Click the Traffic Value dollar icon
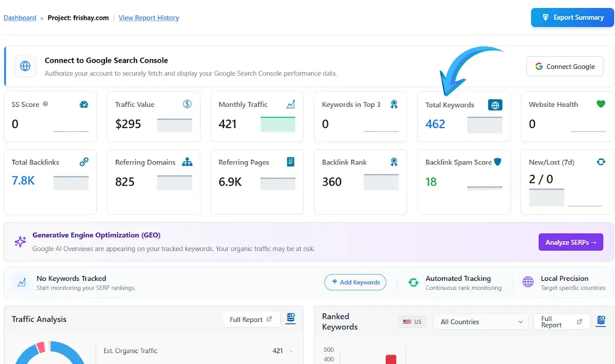Screen dimensions: 615x364 [187, 104]
